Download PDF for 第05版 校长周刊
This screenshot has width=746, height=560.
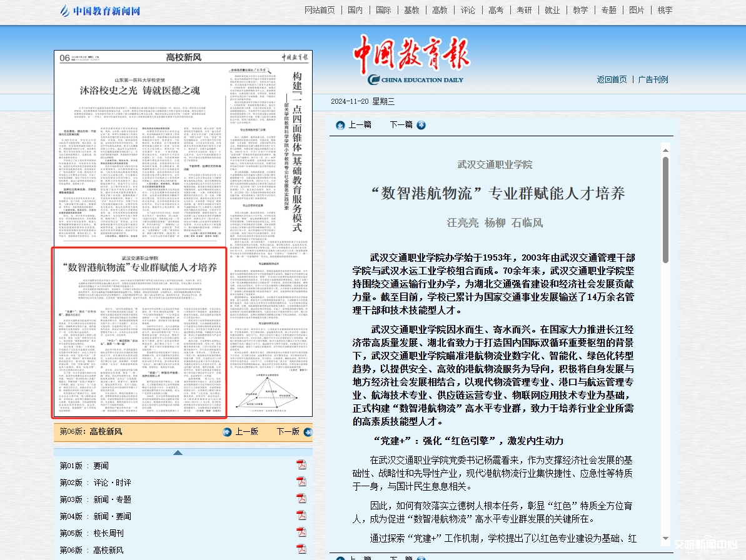[301, 532]
